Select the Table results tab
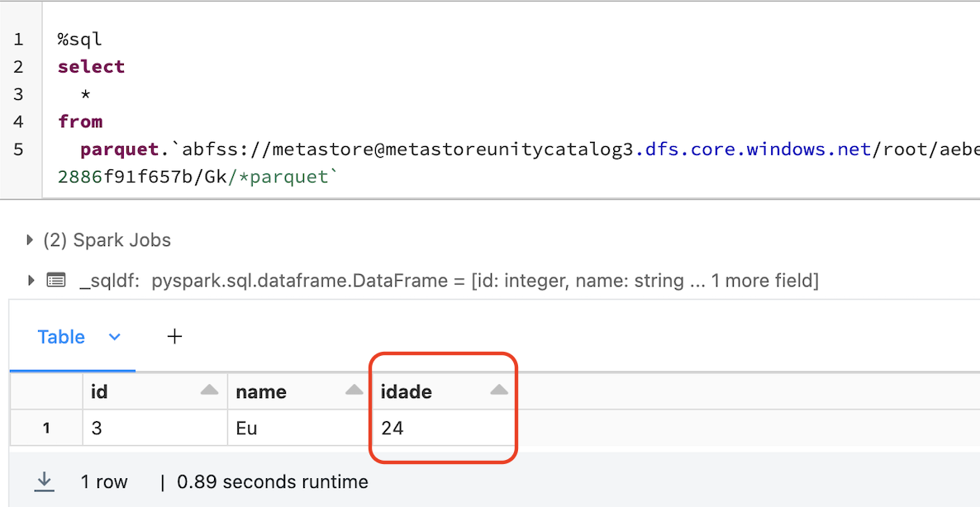Viewport: 980px width, 507px height. pyautogui.click(x=61, y=337)
